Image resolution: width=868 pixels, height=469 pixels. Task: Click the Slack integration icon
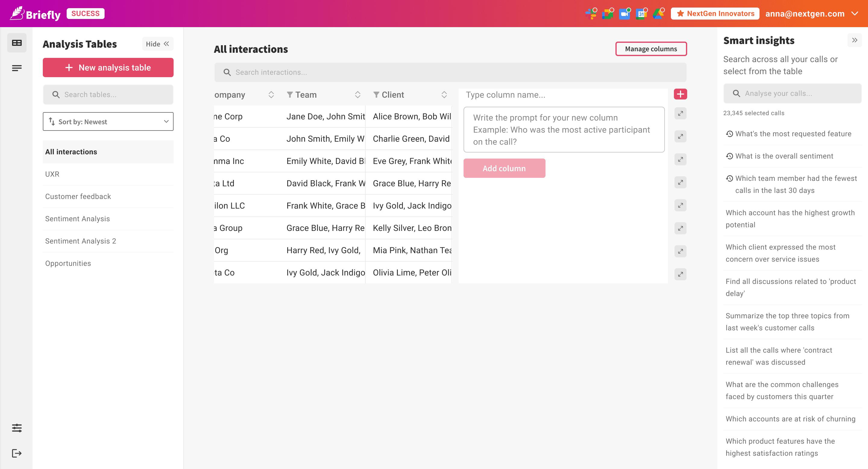coord(591,14)
